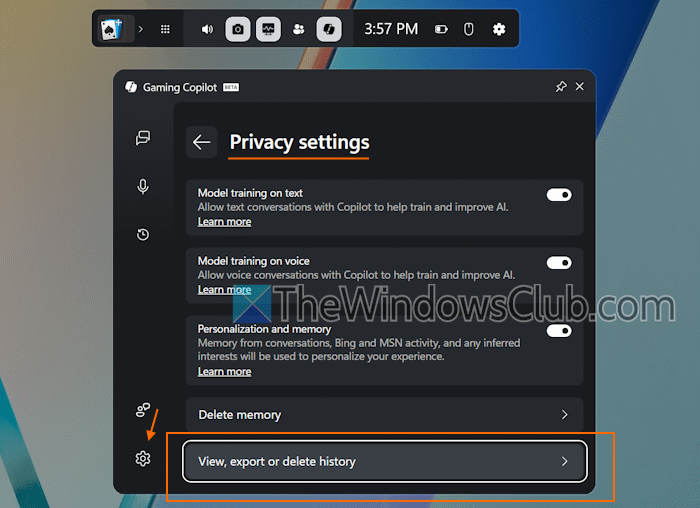
Task: Open View, export or delete history
Action: (x=384, y=462)
